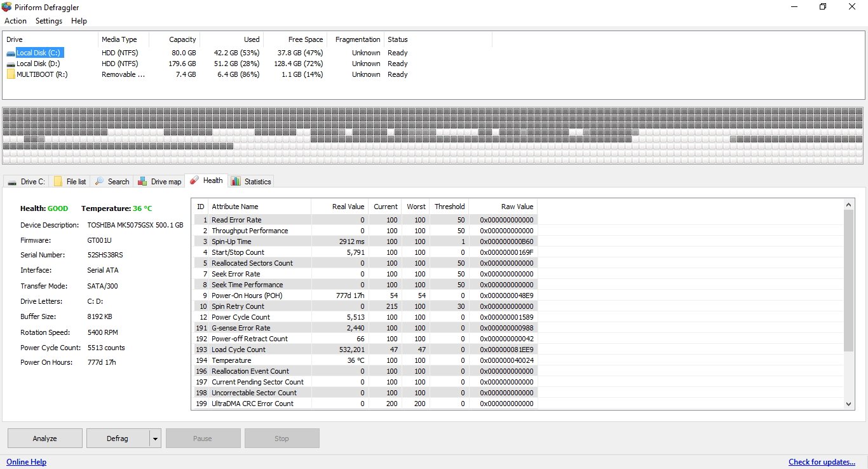
Task: Select the G-sense Error Rate row
Action: (365, 328)
